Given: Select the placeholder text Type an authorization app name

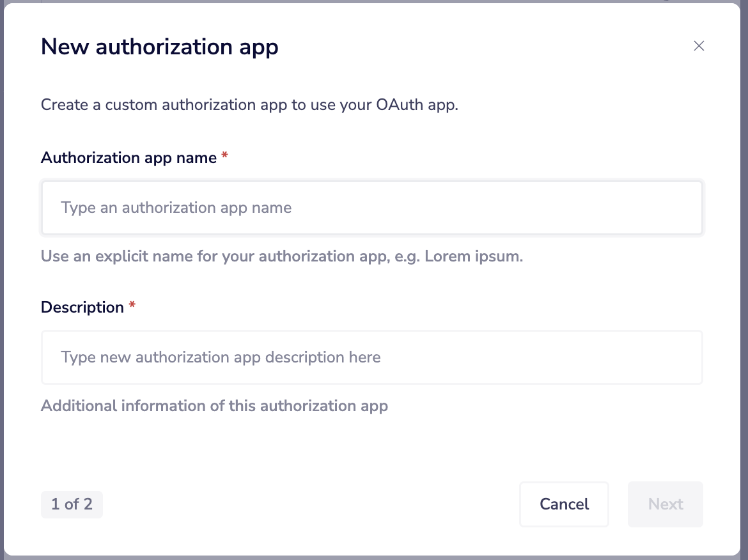Looking at the screenshot, I should click(x=176, y=207).
